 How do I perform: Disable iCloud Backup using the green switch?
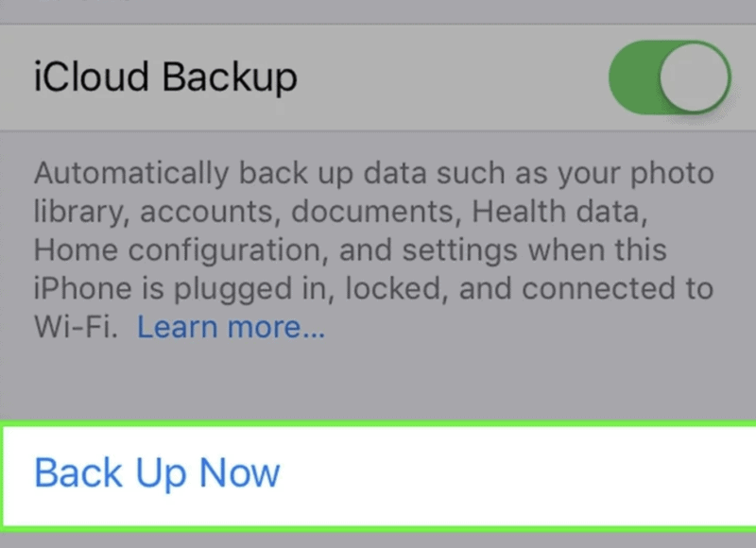point(669,77)
